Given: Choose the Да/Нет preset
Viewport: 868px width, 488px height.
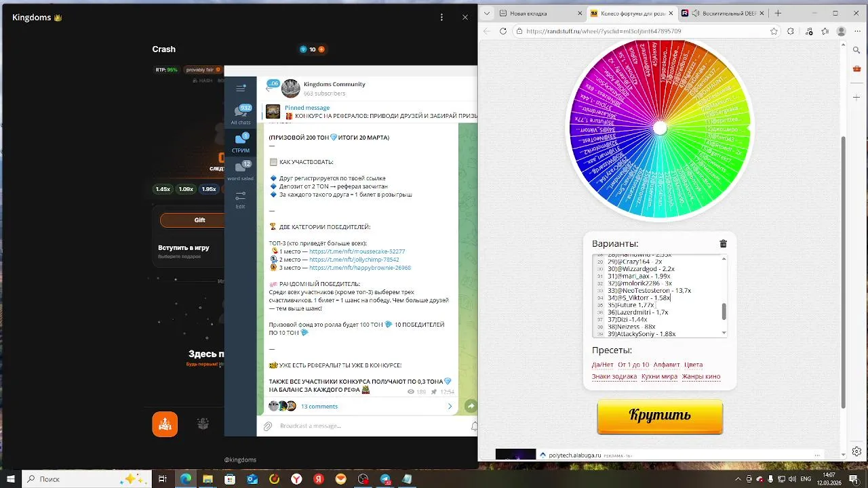Looking at the screenshot, I should (602, 365).
